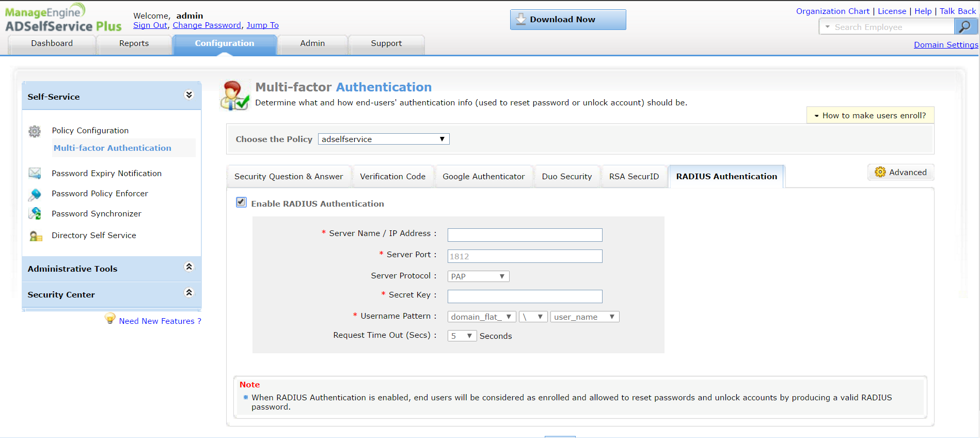The image size is (980, 438).
Task: Click the Advanced gear icon
Action: [880, 172]
